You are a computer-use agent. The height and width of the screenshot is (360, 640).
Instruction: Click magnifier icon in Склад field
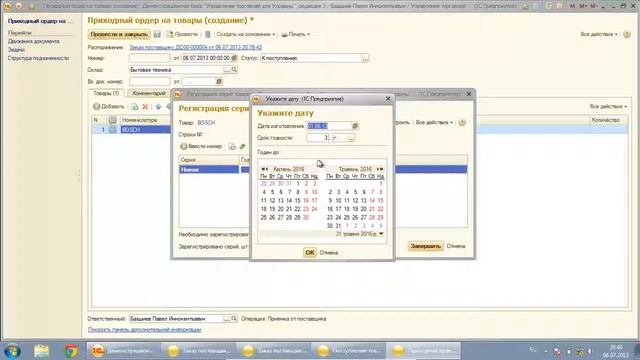coord(234,70)
